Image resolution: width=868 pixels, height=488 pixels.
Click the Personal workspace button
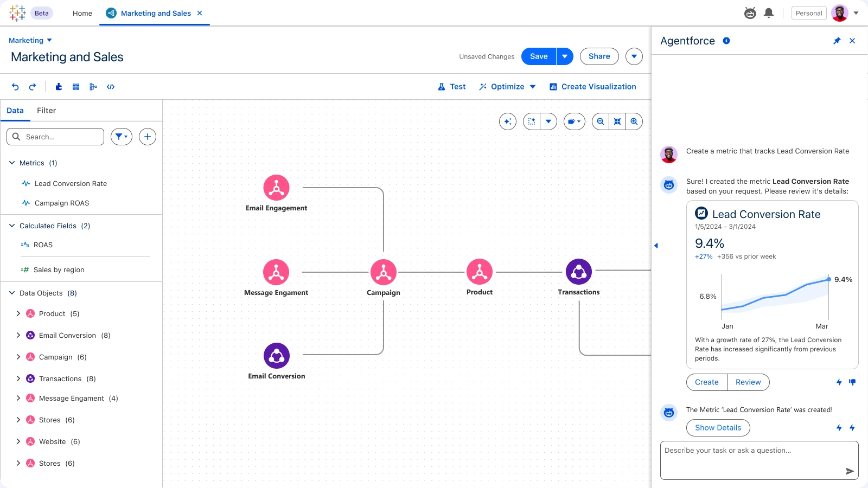[x=809, y=13]
